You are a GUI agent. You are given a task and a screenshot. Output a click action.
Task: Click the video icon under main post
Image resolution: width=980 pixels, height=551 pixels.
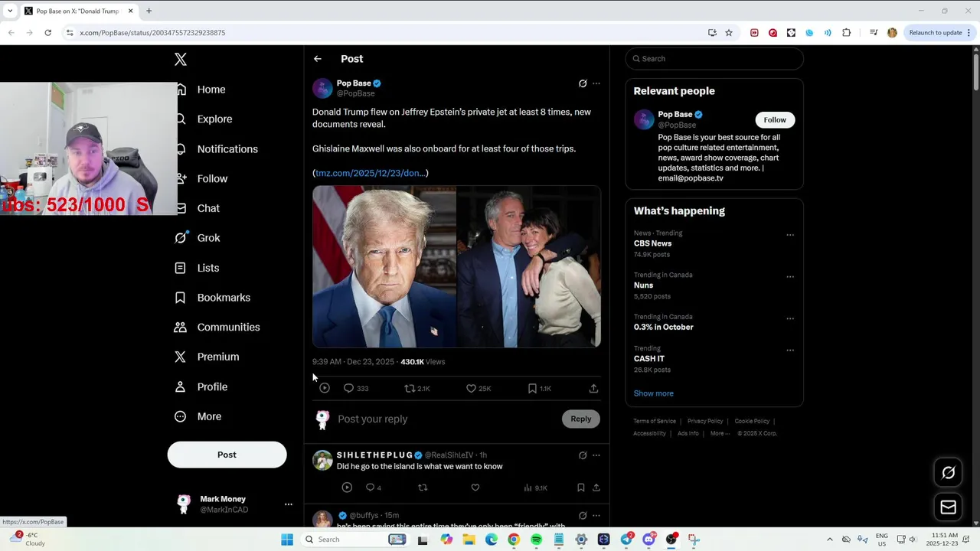point(325,389)
